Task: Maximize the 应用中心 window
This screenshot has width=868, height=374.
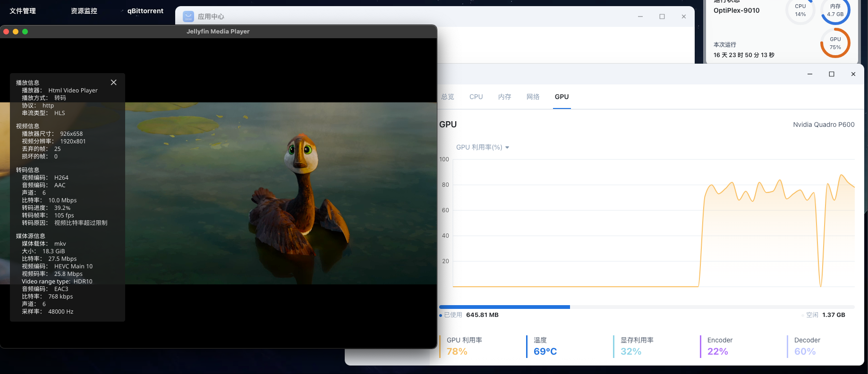Action: [662, 17]
